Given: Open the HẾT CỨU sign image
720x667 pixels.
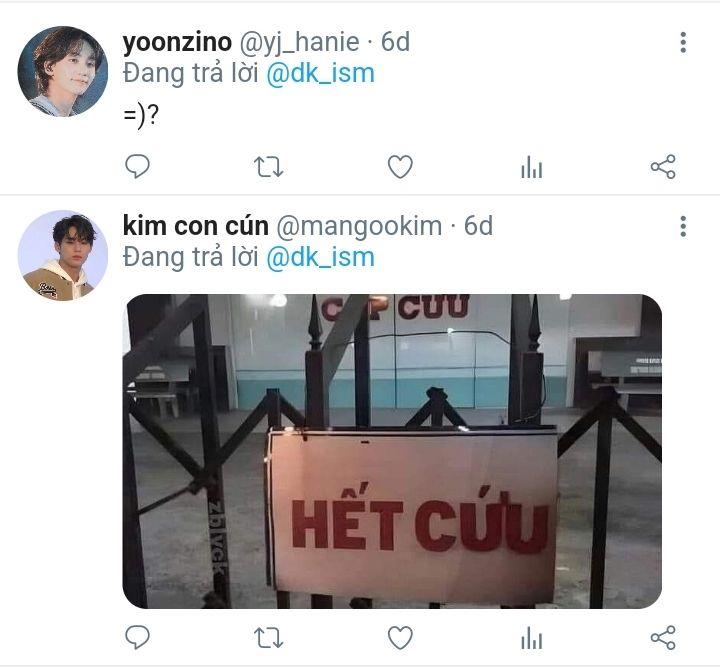Looking at the screenshot, I should (392, 451).
